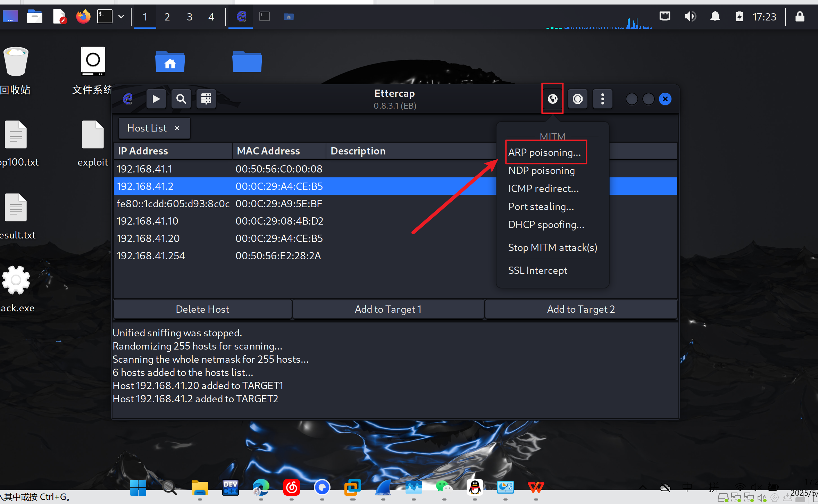
Task: Click SSL Intercept menu entry
Action: [537, 270]
